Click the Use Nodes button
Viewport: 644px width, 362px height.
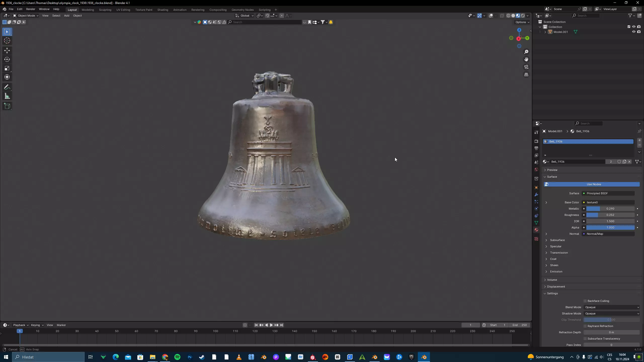pos(594,184)
